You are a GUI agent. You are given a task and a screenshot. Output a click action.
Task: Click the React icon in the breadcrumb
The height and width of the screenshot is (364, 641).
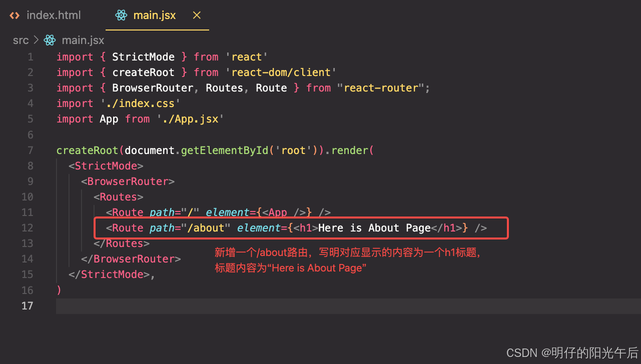point(50,40)
